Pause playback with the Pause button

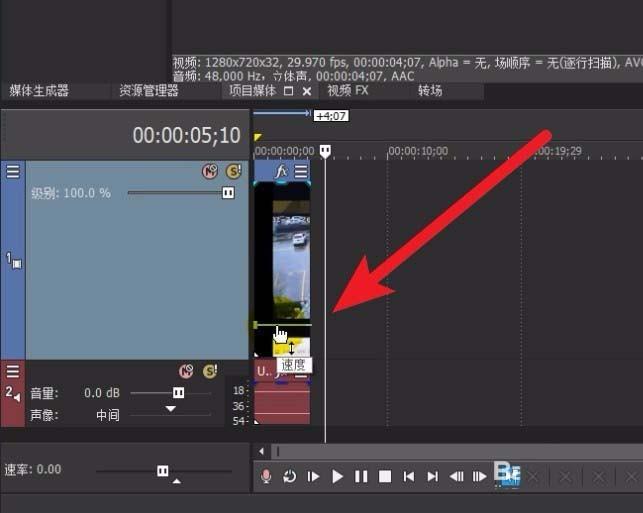tap(361, 477)
